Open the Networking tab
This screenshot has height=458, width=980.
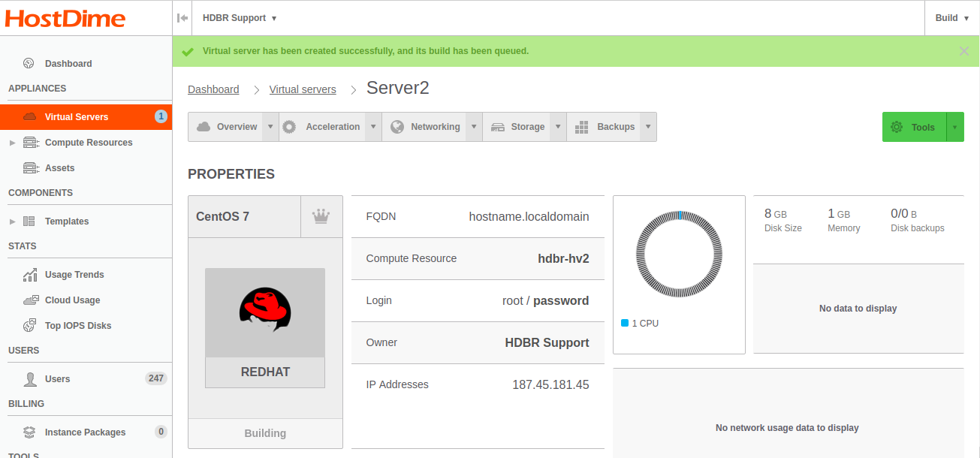(424, 127)
